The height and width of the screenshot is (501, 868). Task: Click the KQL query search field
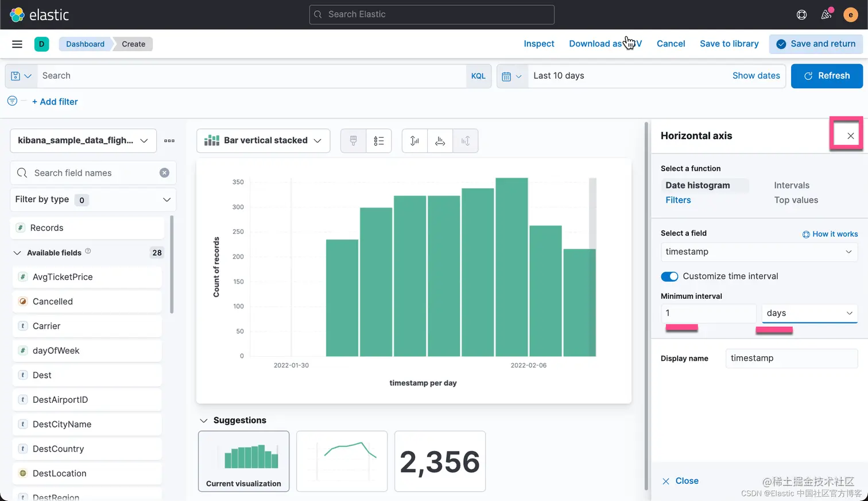(x=252, y=76)
